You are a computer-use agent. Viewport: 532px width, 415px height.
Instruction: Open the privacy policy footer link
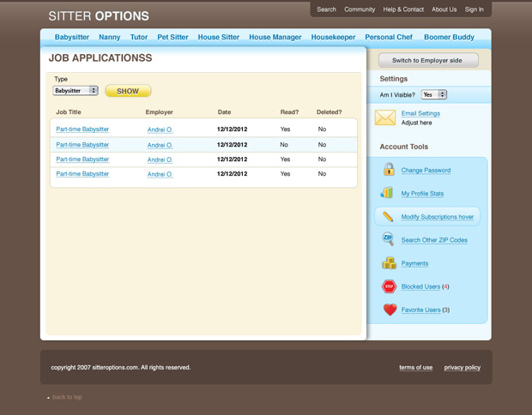[x=462, y=367]
